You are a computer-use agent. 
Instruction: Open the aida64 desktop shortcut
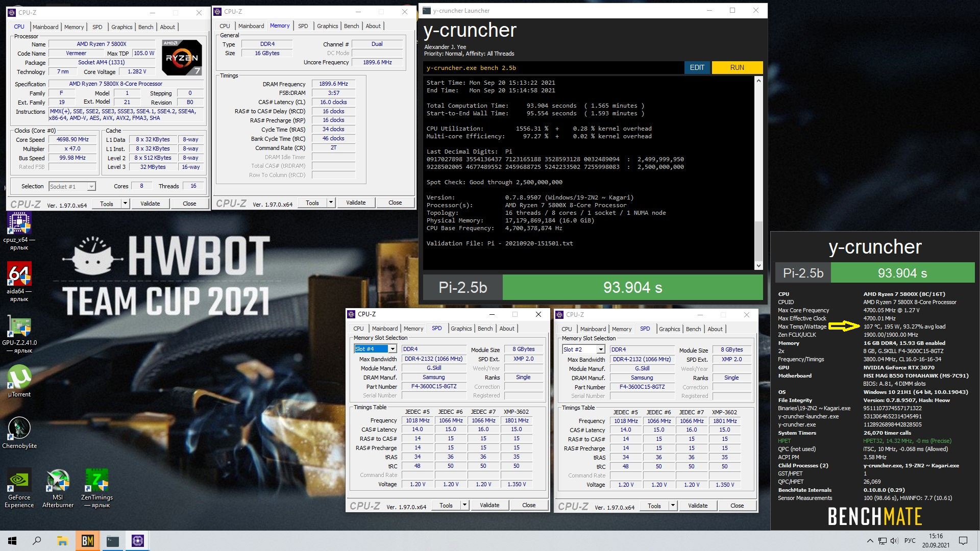click(19, 274)
